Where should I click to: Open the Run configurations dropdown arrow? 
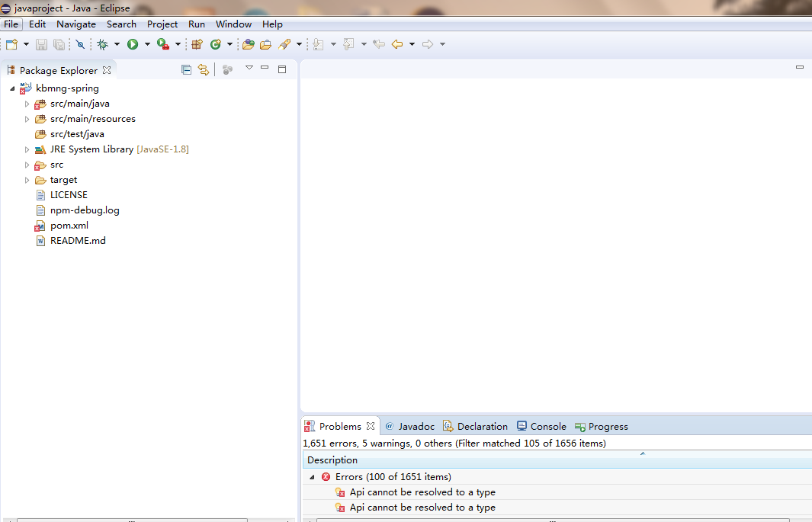(147, 44)
